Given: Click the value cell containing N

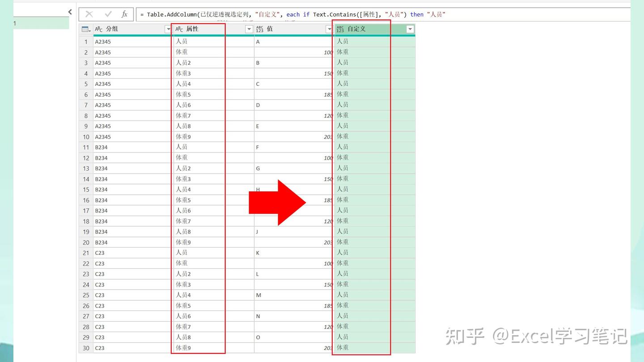Looking at the screenshot, I should (294, 316).
